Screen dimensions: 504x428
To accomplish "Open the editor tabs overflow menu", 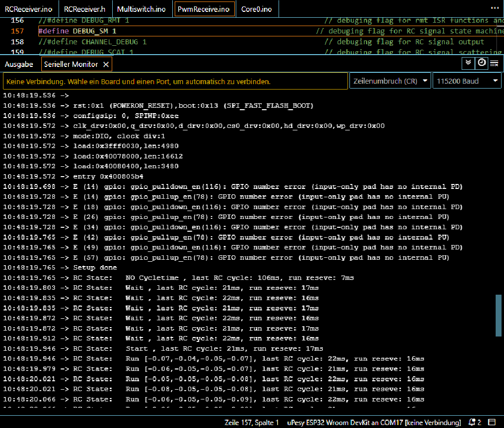I will tap(494, 8).
